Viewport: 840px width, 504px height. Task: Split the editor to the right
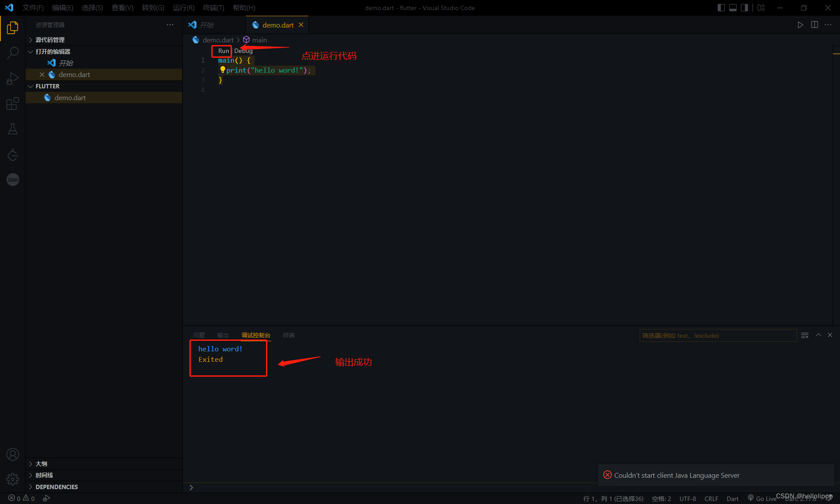[814, 25]
